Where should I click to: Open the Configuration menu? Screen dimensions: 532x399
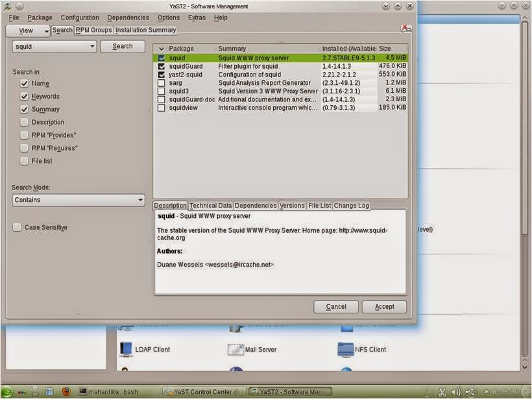pos(80,18)
